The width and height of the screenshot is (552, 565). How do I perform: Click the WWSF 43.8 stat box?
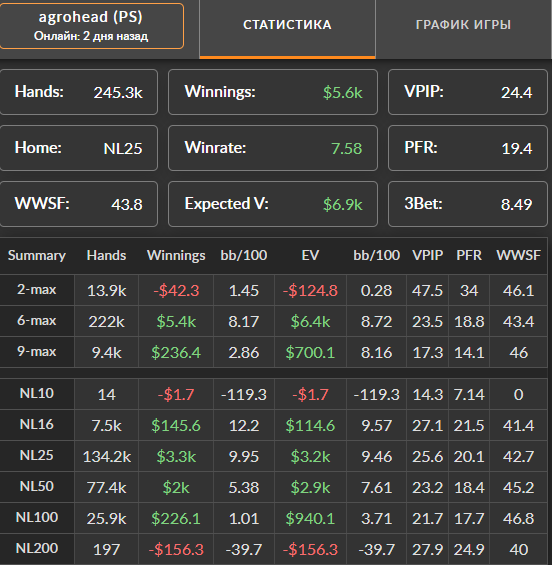point(79,204)
